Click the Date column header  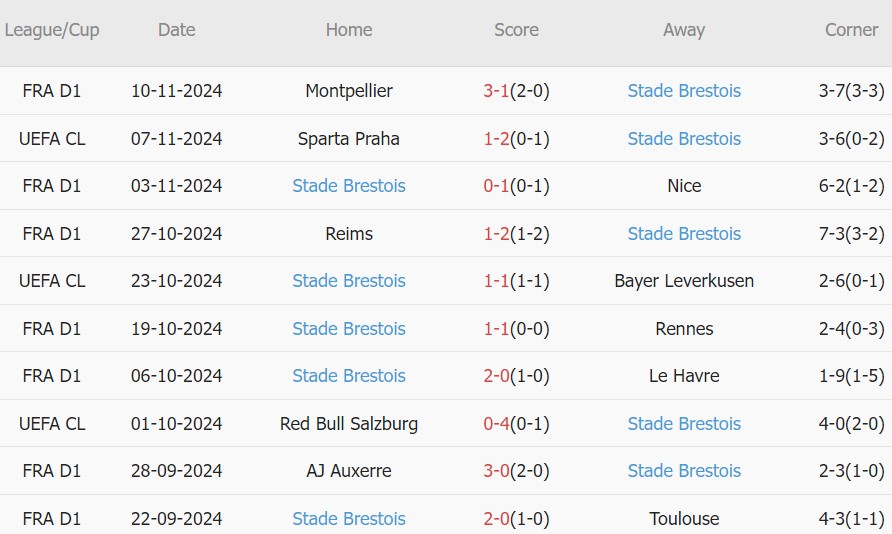point(176,30)
